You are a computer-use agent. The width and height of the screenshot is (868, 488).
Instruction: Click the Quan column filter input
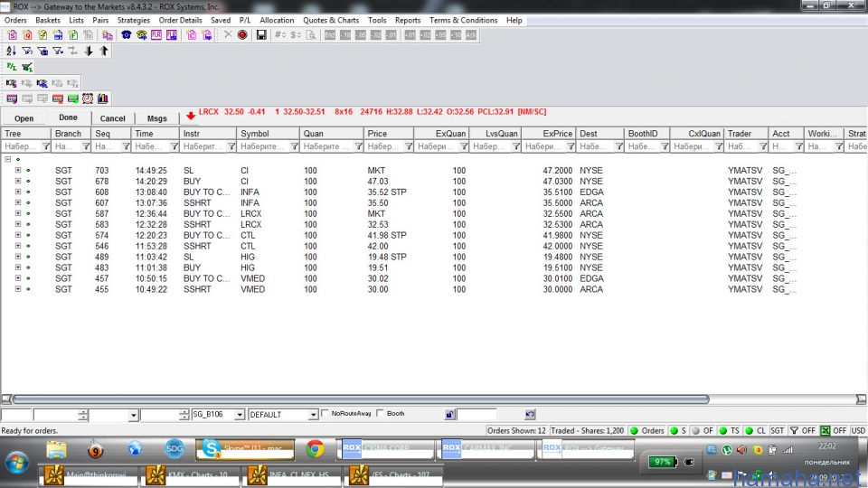pyautogui.click(x=326, y=146)
